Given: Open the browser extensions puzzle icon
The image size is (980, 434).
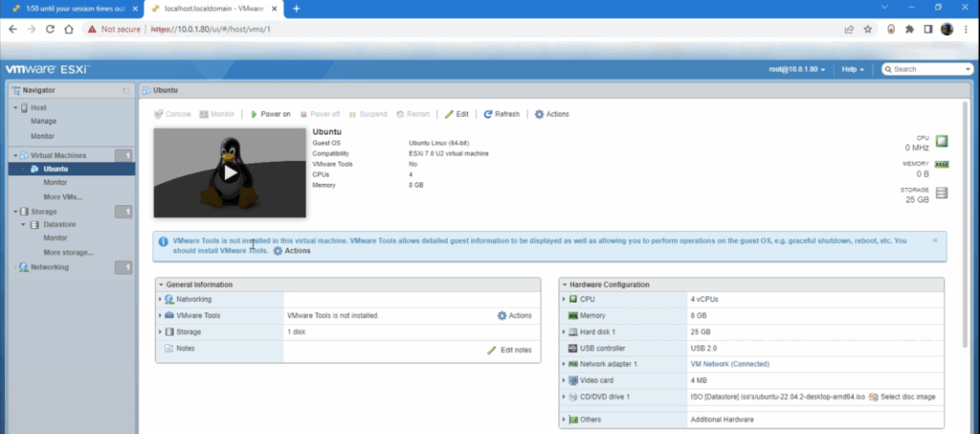Looking at the screenshot, I should click(909, 30).
